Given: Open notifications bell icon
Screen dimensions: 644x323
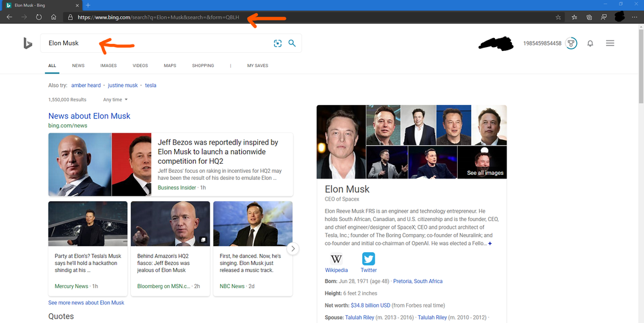Looking at the screenshot, I should 590,43.
